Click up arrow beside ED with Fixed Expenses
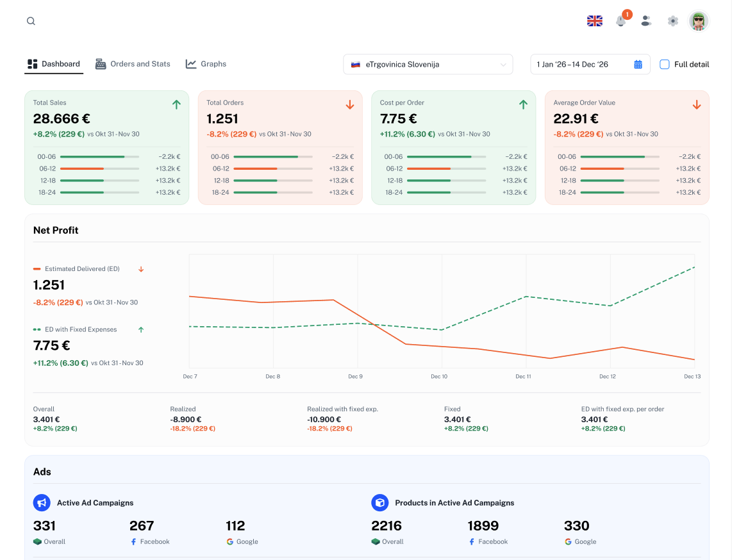Viewport: 732px width, 560px height. (x=141, y=329)
